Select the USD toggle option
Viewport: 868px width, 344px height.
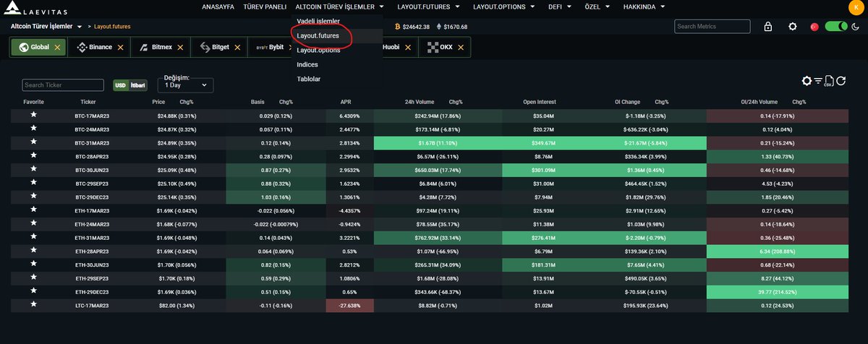(x=121, y=85)
